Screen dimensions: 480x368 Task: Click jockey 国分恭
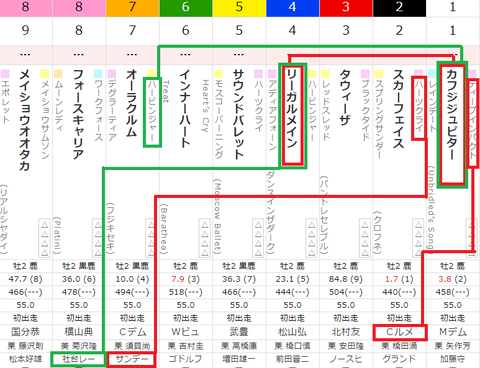click(x=25, y=332)
